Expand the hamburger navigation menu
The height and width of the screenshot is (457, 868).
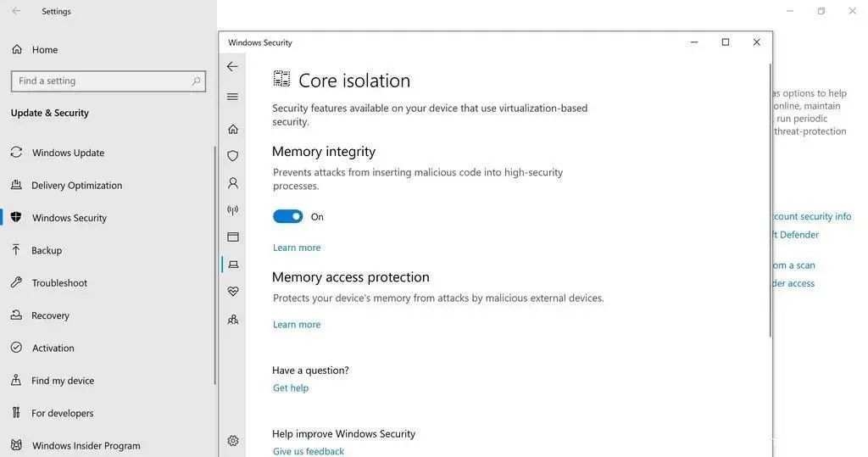click(x=232, y=97)
